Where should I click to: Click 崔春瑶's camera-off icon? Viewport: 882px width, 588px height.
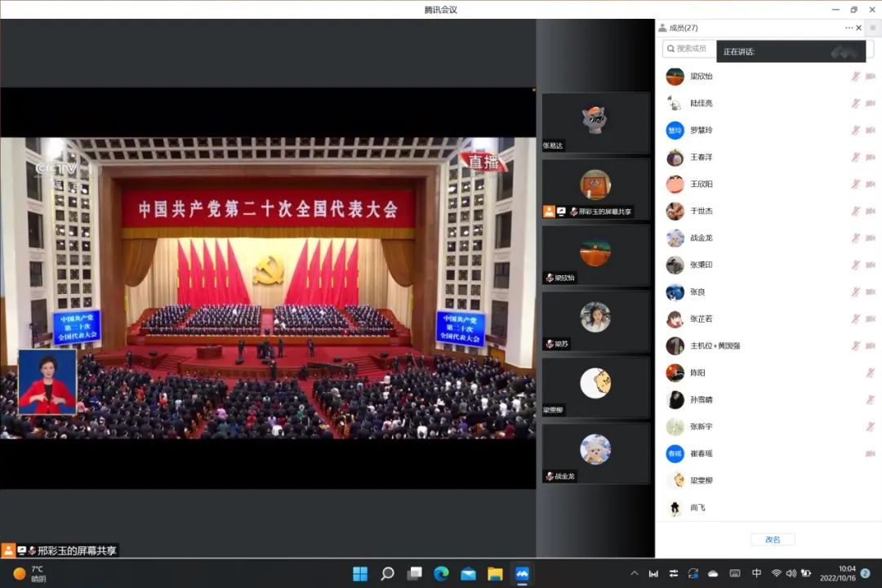(x=871, y=453)
